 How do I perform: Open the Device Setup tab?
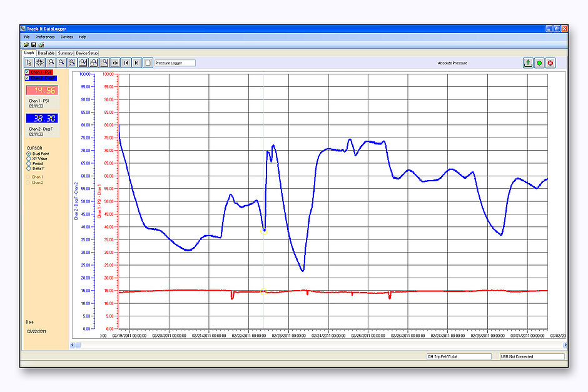[x=87, y=53]
